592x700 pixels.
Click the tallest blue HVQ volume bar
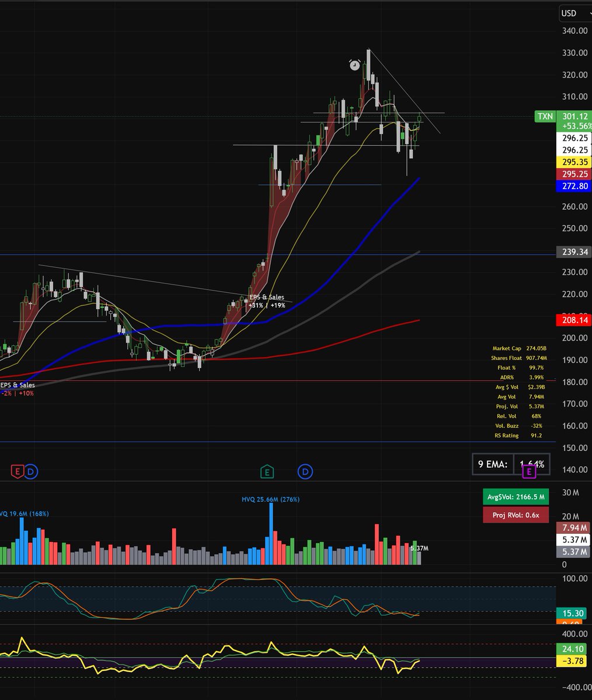pyautogui.click(x=271, y=533)
